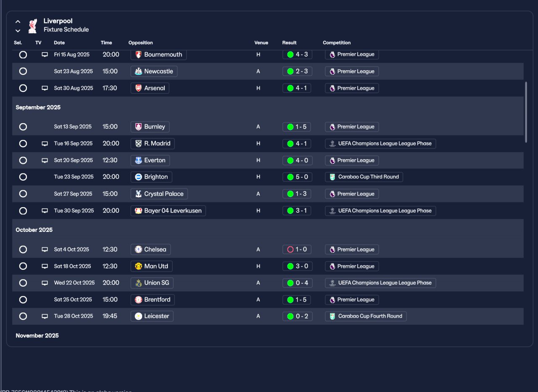Image resolution: width=538 pixels, height=392 pixels.
Task: Open the 3 - 1 result against Leverkusen
Action: [x=297, y=211]
